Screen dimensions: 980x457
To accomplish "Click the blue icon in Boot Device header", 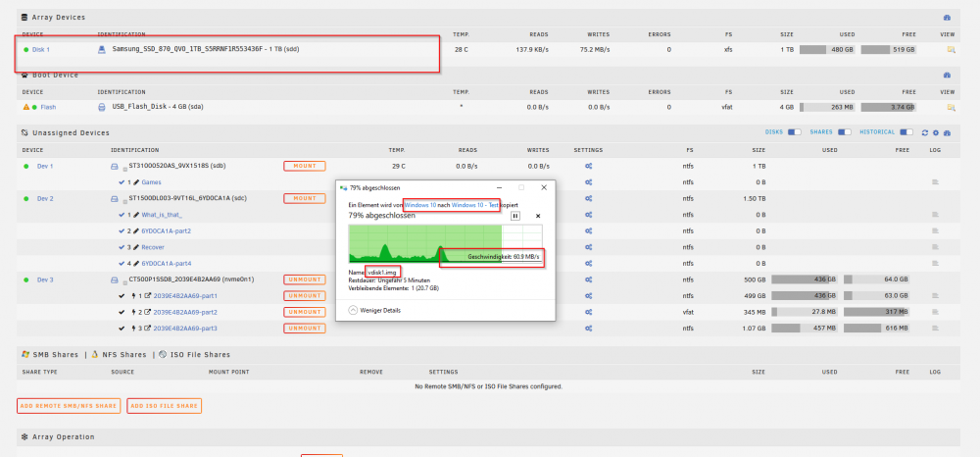I will 947,75.
